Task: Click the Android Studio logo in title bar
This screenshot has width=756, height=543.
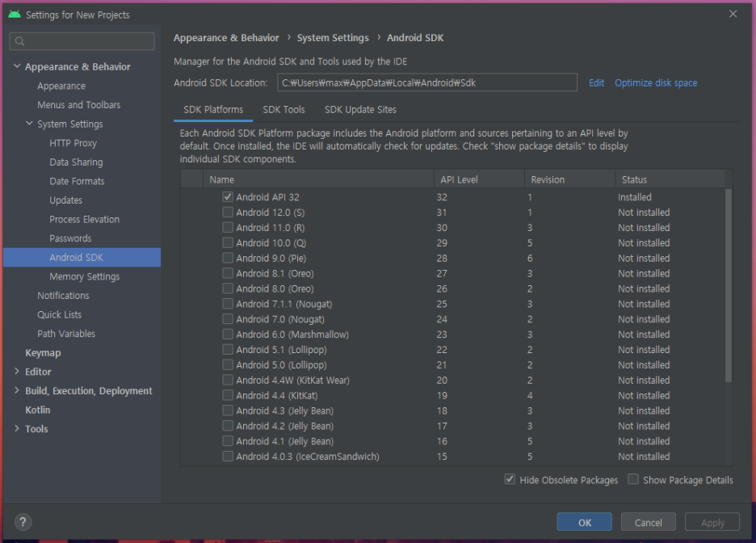Action: click(x=15, y=15)
